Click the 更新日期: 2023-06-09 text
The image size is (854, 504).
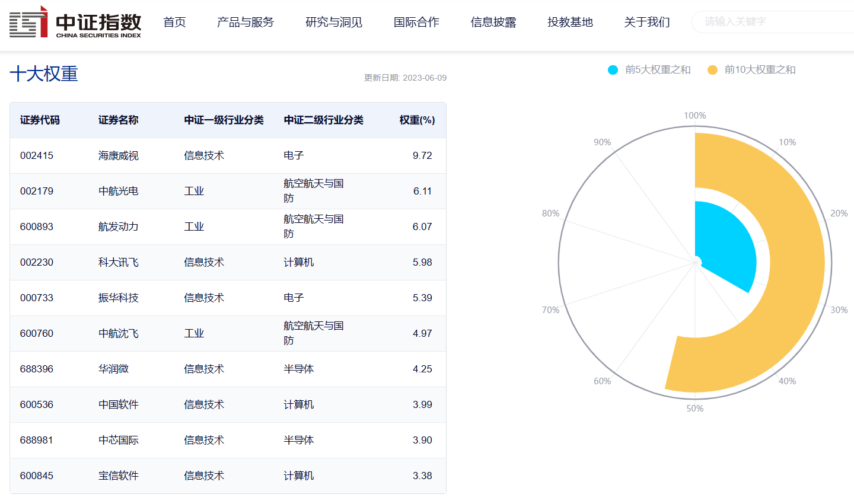[x=405, y=78]
